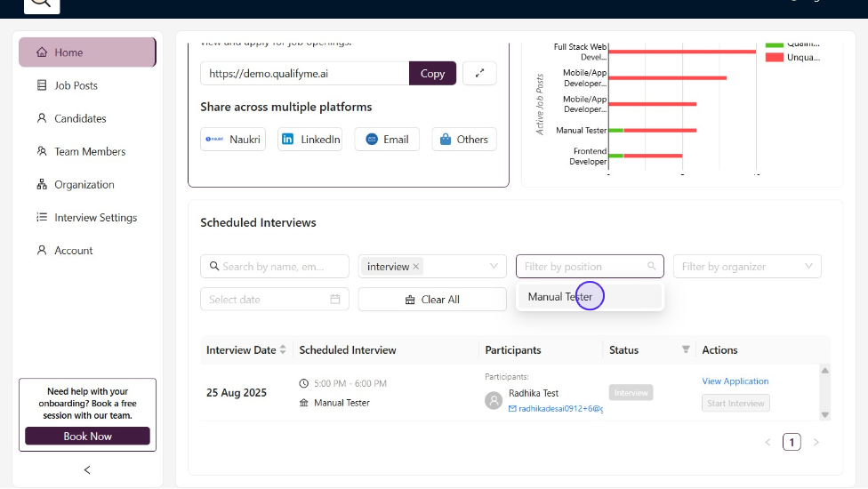Collapse the sidebar with left chevron
The height and width of the screenshot is (489, 868).
click(x=87, y=469)
